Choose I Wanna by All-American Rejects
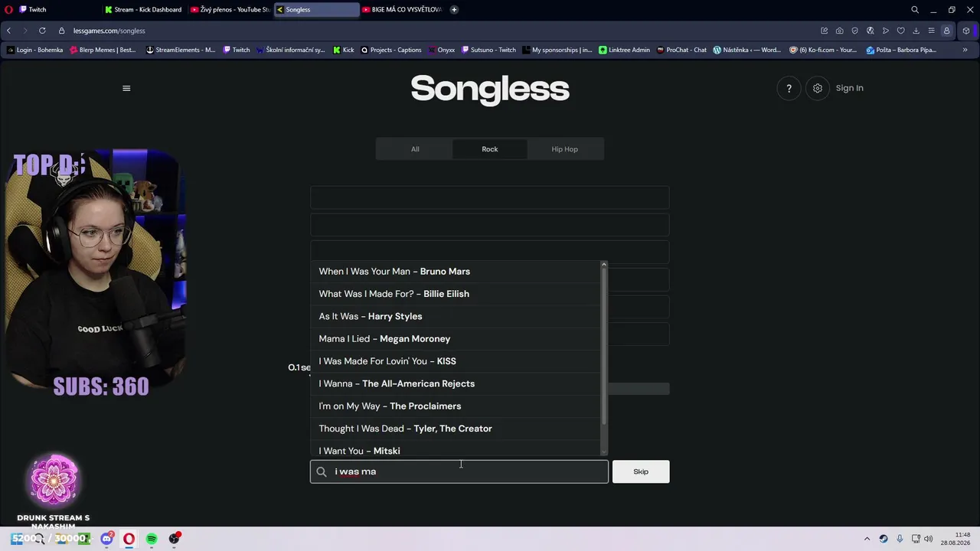This screenshot has height=551, width=980. pos(456,383)
